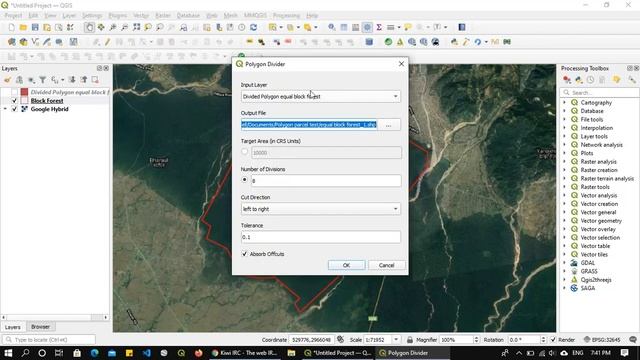The width and height of the screenshot is (640, 360).
Task: Select the Zoom In magnifier tool
Action: (x=113, y=27)
